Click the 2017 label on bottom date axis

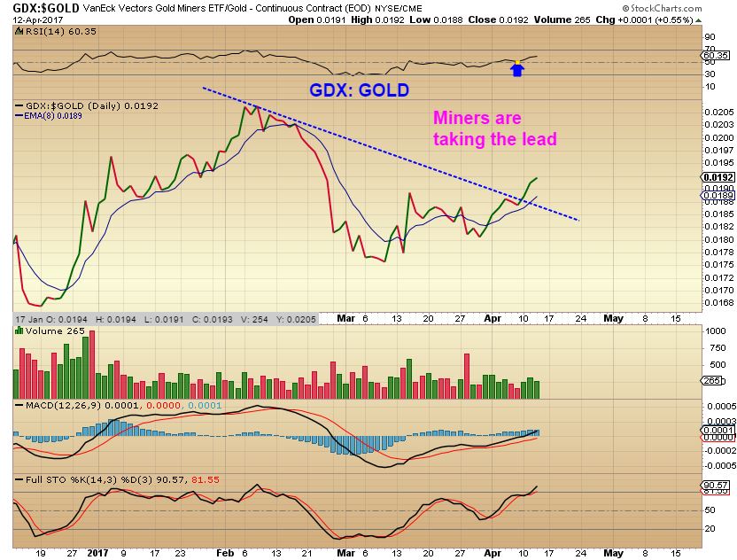[x=97, y=553]
